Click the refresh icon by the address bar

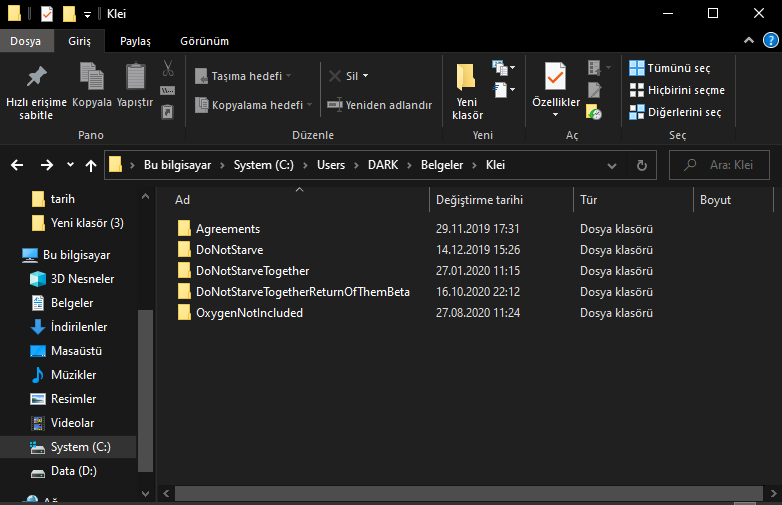(641, 165)
